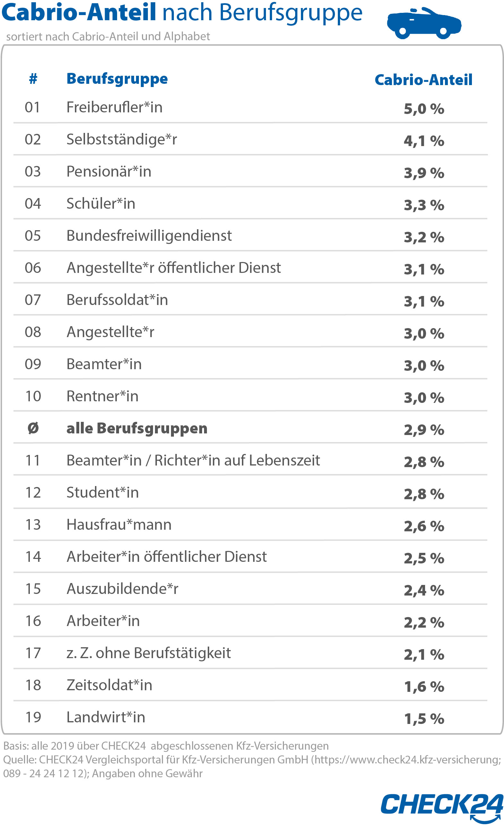
Task: Click the Berufsgruppe column header
Action: point(117,79)
